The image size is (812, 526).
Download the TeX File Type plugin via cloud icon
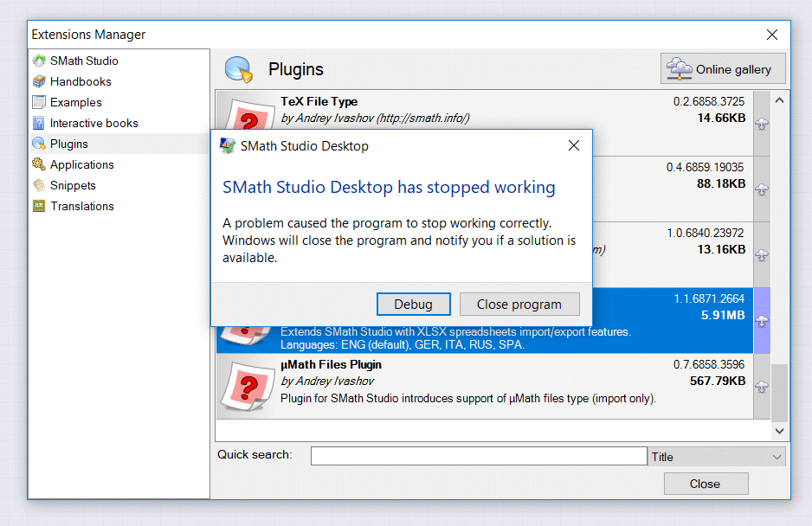point(762,124)
